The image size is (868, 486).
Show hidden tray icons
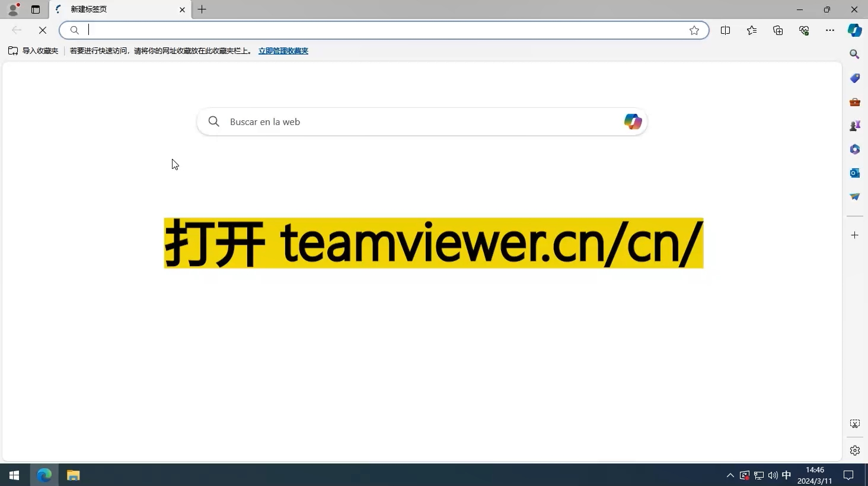pos(730,475)
